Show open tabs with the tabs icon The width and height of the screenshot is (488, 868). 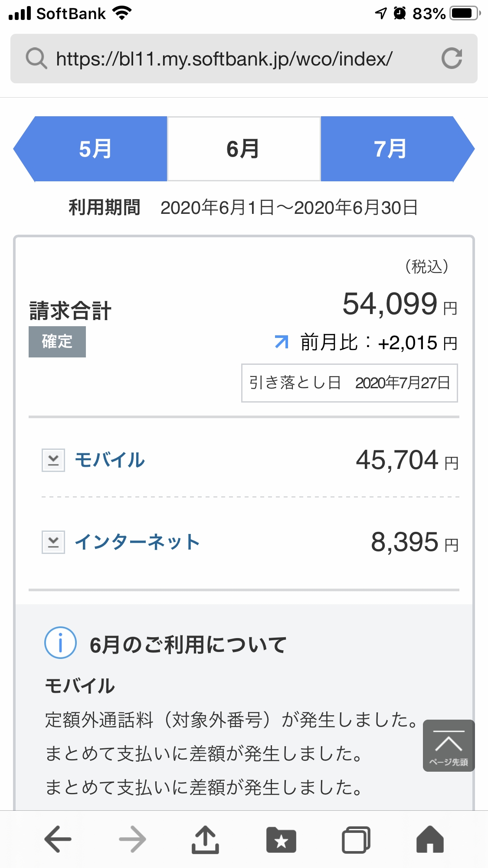(356, 840)
